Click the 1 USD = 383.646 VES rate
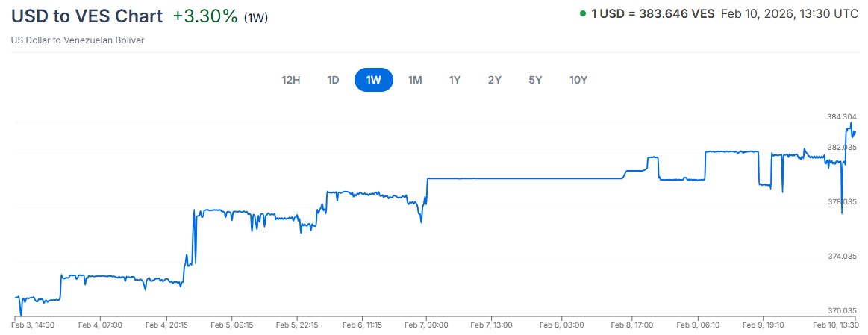868x335 pixels. [x=652, y=13]
